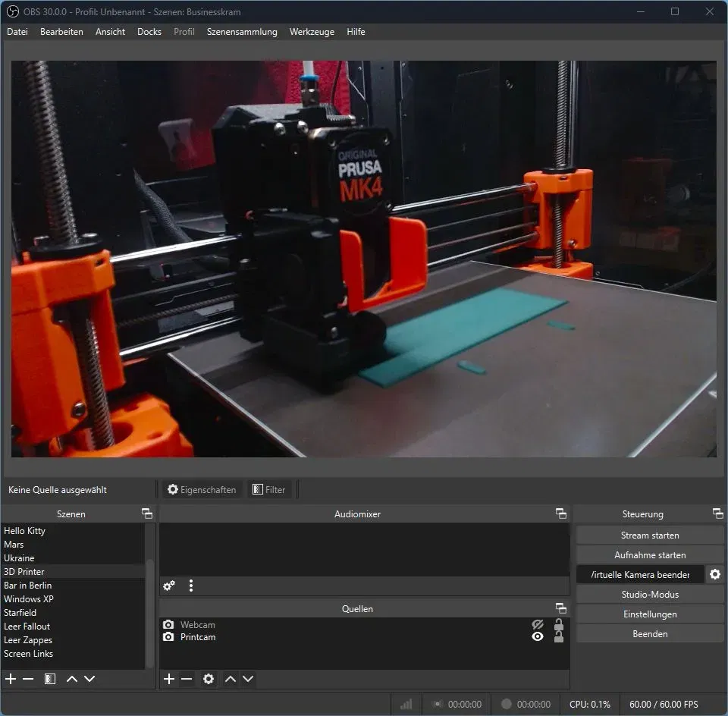Open source properties gear in Quellen toolbar
The image size is (728, 716).
209,679
